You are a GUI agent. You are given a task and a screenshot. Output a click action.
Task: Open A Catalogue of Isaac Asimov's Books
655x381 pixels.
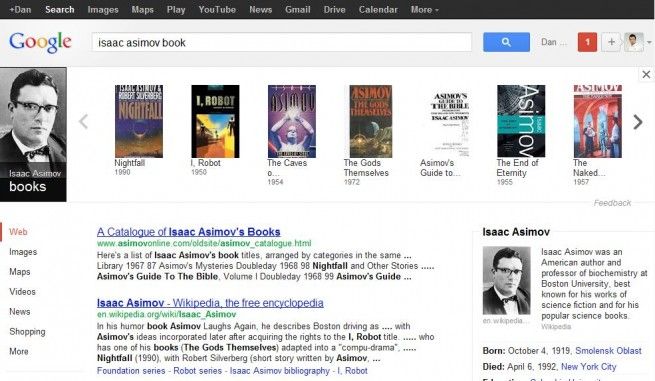pyautogui.click(x=188, y=232)
